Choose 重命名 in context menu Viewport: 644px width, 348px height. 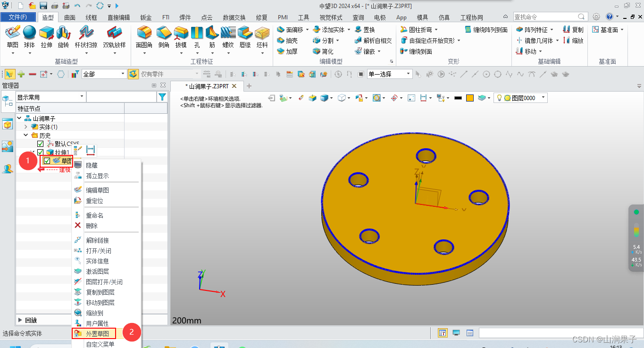(94, 215)
